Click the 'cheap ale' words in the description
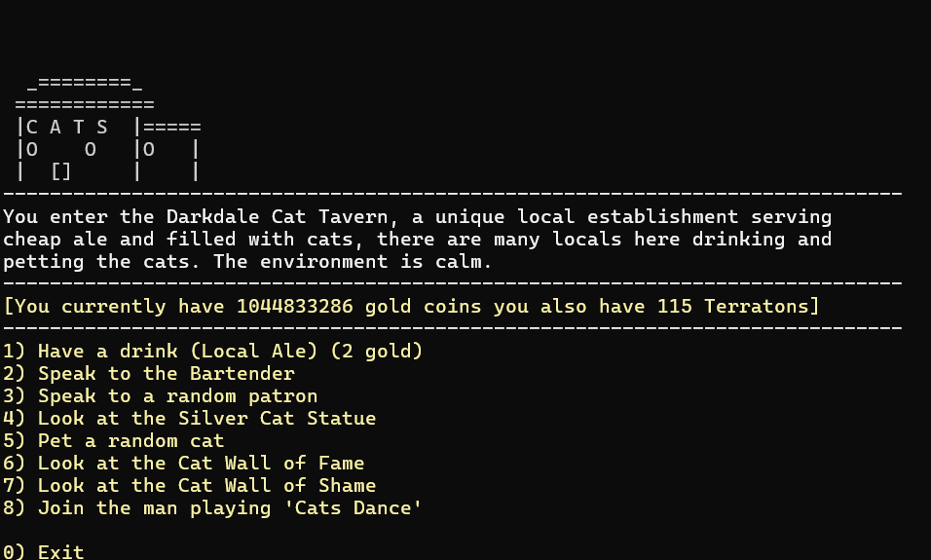This screenshot has width=931, height=560. click(x=56, y=240)
